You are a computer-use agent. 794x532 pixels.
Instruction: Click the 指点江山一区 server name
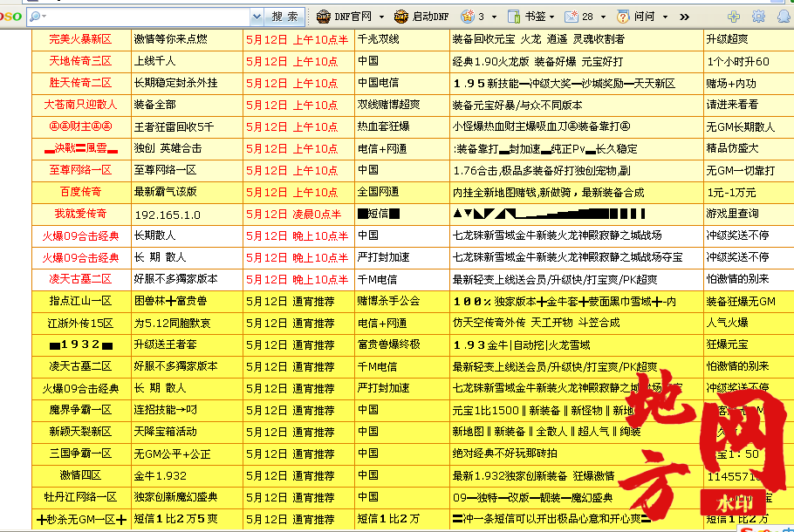click(x=80, y=301)
